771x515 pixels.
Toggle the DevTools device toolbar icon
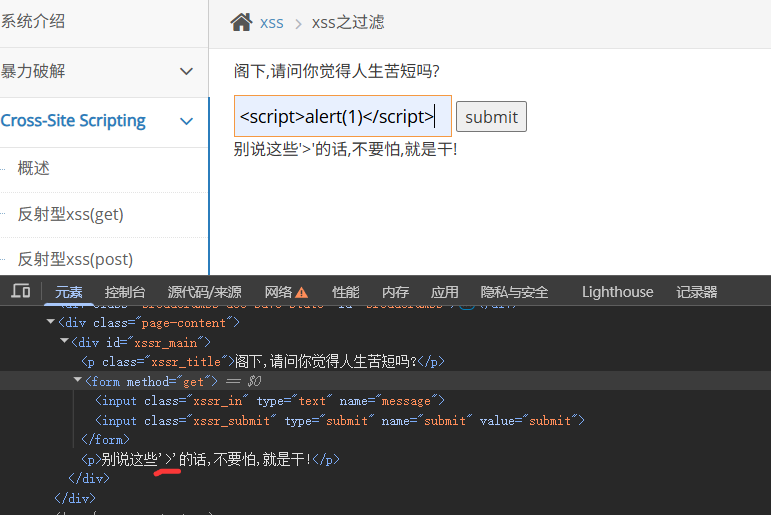[x=21, y=291]
